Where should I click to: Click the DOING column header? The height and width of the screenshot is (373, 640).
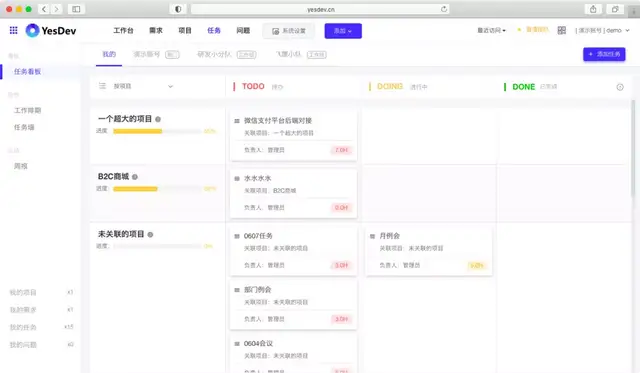coord(390,87)
